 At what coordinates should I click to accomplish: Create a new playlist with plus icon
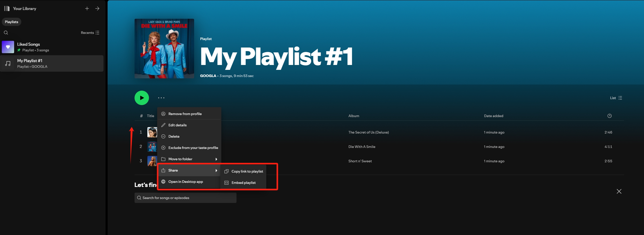point(87,8)
